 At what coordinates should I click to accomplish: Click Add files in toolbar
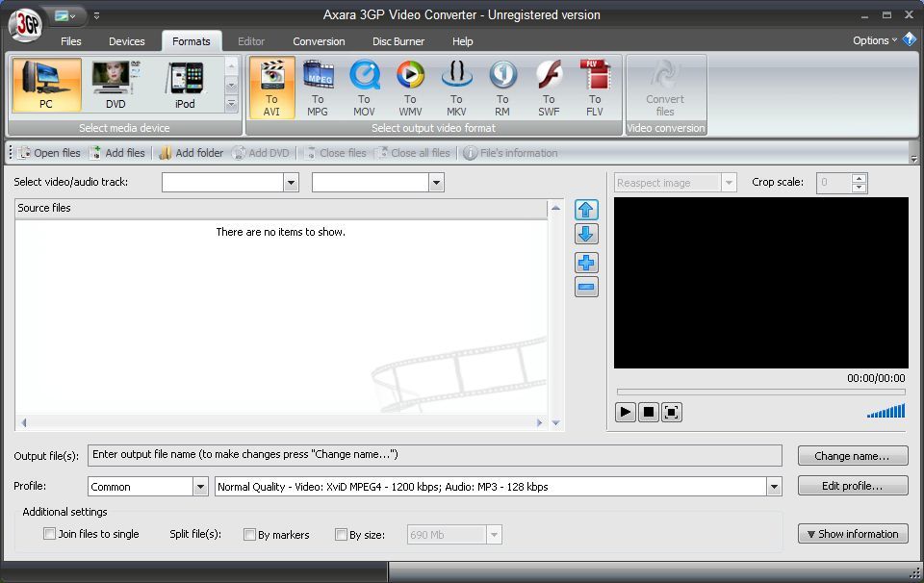click(116, 153)
